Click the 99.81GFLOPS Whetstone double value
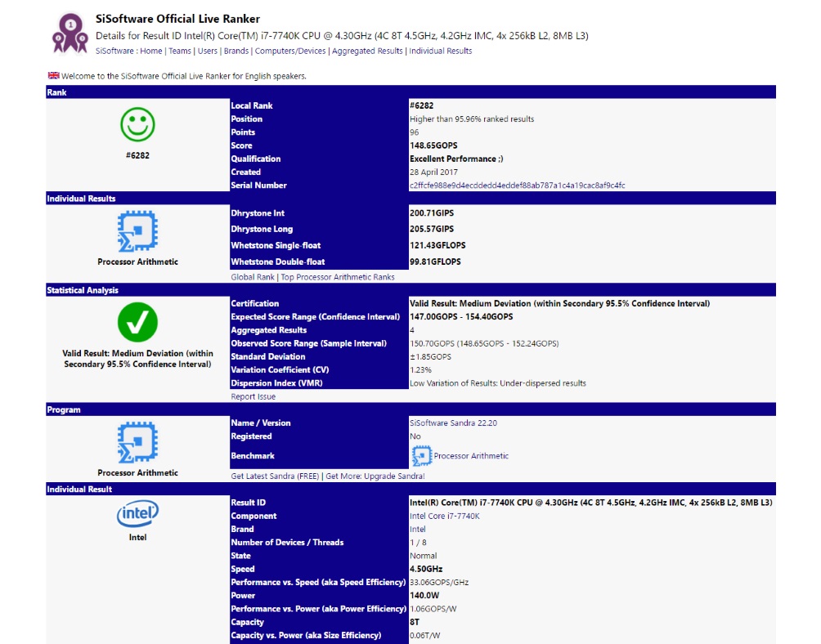Viewport: 821px width, 644px height. (x=435, y=262)
